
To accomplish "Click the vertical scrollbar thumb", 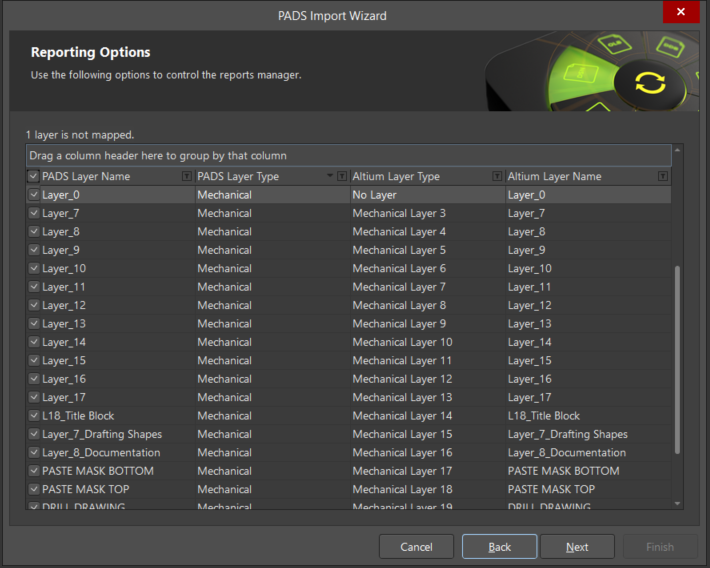I will pos(677,360).
